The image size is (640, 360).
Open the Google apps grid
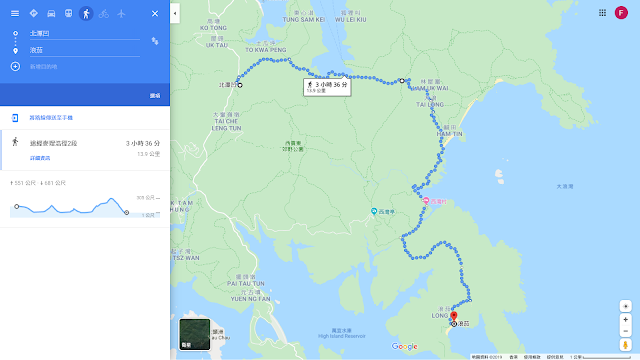pos(602,13)
